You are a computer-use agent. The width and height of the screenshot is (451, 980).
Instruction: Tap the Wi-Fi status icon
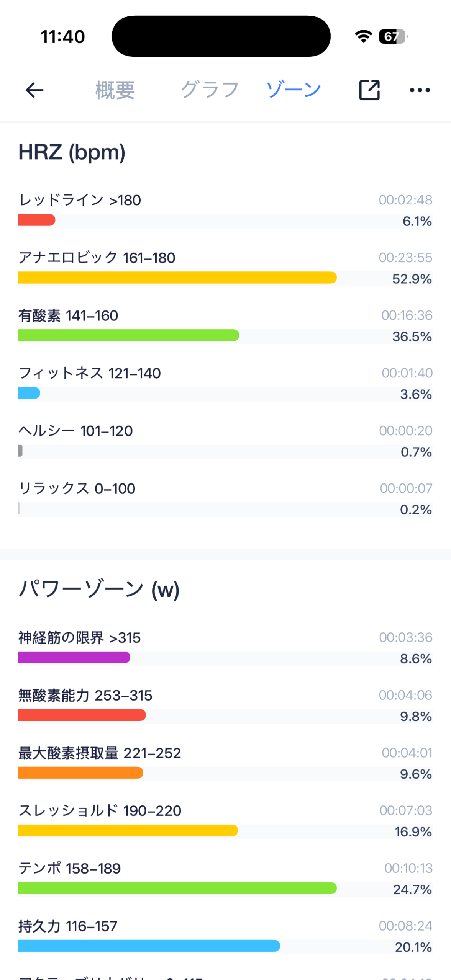[363, 37]
